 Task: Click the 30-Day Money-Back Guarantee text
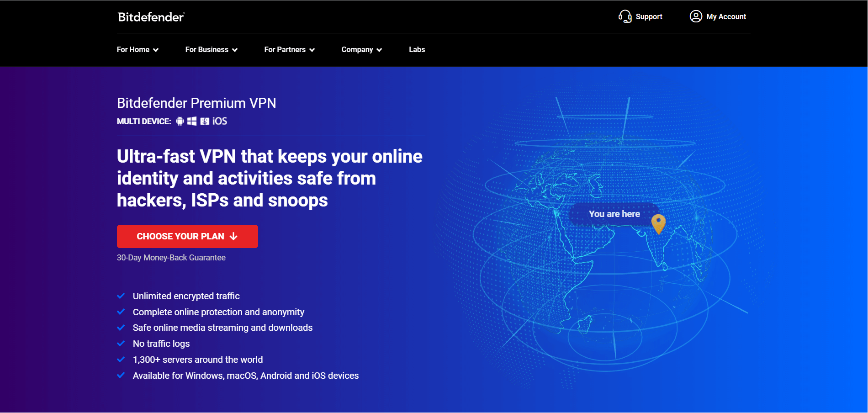tap(171, 258)
